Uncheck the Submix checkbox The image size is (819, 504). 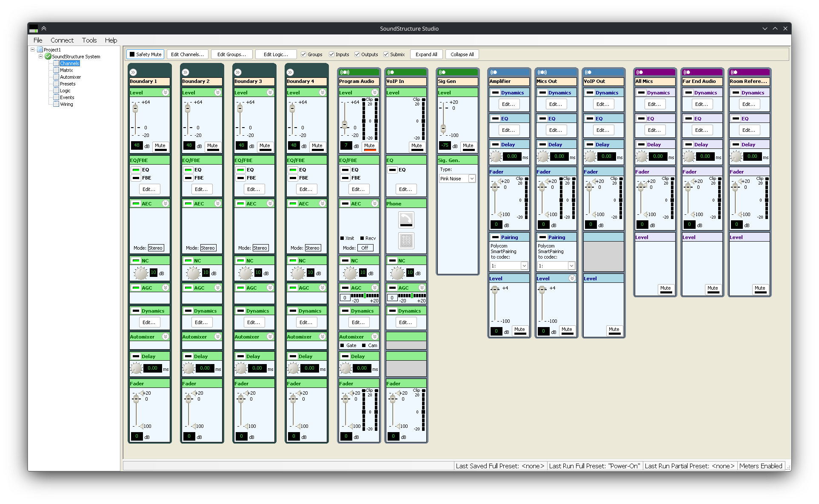(386, 54)
